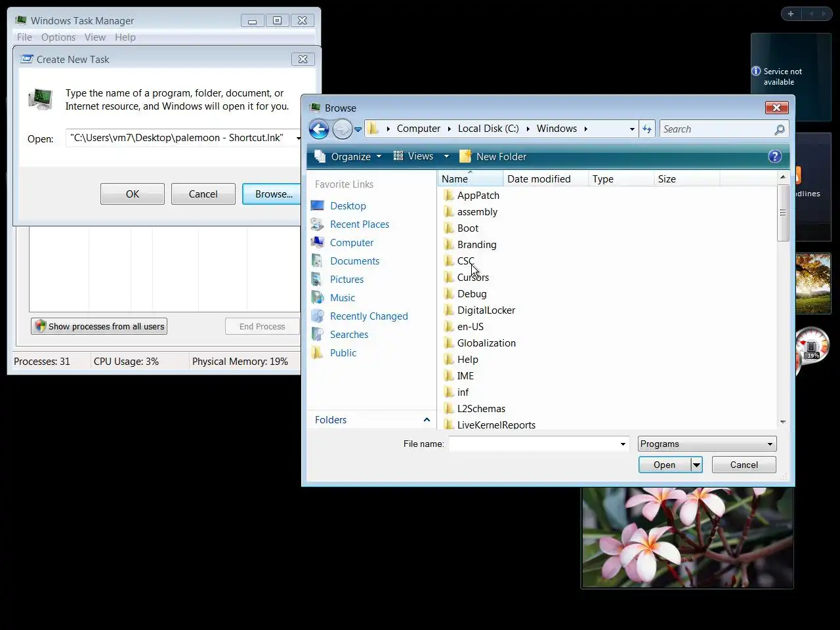Open address bar history dropdown
This screenshot has width=840, height=630.
click(632, 129)
